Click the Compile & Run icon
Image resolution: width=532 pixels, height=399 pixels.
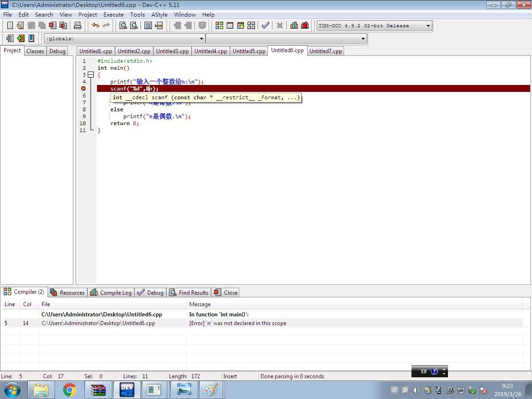pyautogui.click(x=241, y=25)
